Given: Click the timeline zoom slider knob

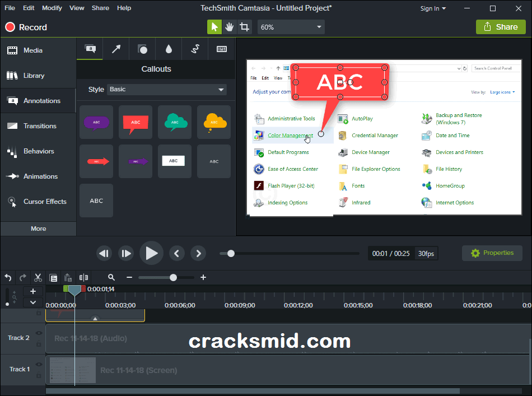Looking at the screenshot, I should tap(173, 278).
